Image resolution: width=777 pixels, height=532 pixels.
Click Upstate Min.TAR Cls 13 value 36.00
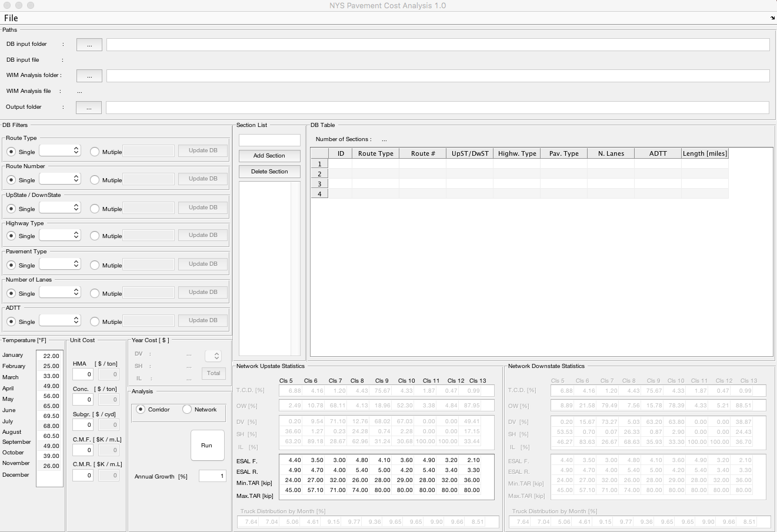tap(471, 480)
